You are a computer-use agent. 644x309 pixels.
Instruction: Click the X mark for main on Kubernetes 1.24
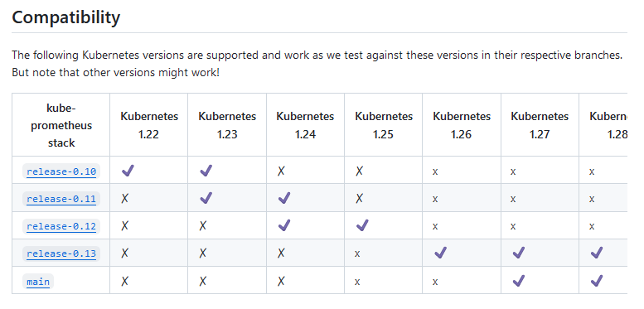[281, 281]
